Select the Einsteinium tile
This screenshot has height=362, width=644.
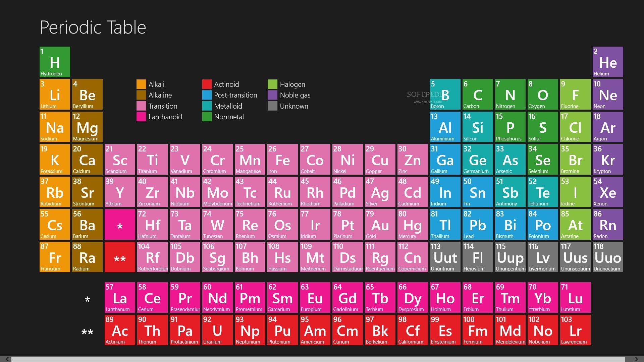pos(445,330)
